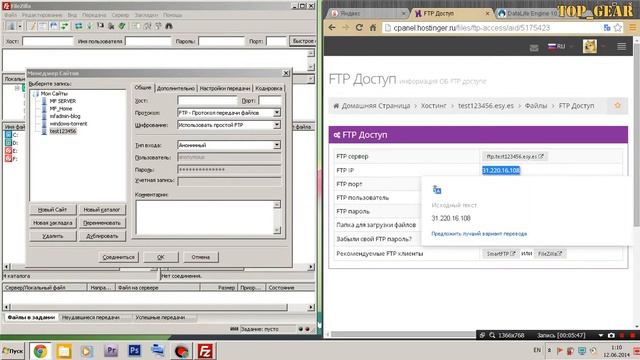Click the Photoshop icon on the taskbar

[x=134, y=351]
